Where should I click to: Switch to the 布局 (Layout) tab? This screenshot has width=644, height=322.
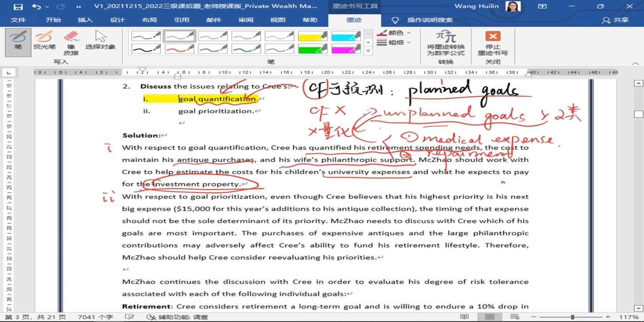[x=149, y=20]
